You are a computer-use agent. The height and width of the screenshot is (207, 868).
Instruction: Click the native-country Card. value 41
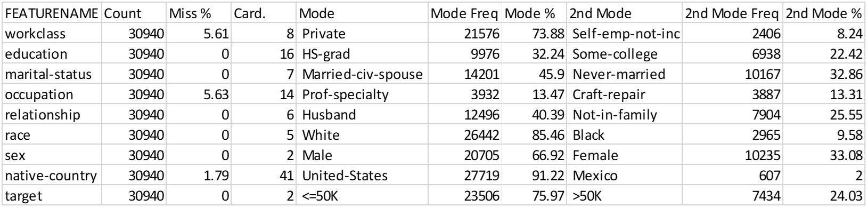tap(264, 176)
